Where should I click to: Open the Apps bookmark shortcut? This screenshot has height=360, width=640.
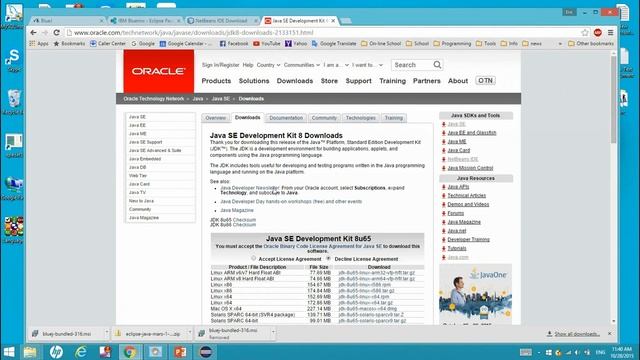coord(39,43)
